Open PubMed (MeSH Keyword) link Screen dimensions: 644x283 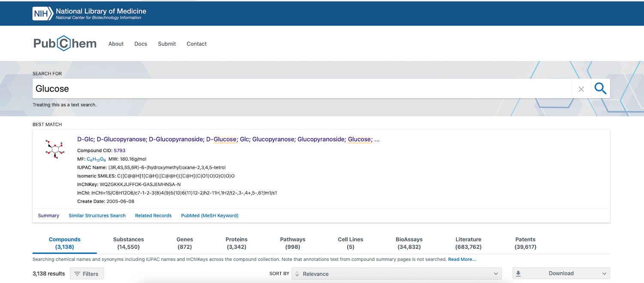click(x=210, y=216)
